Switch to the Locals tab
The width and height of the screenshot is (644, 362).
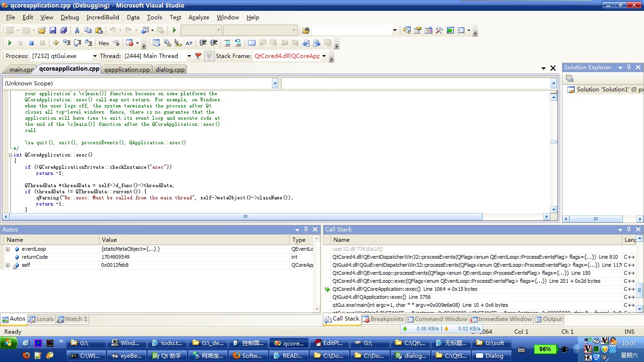point(41,319)
